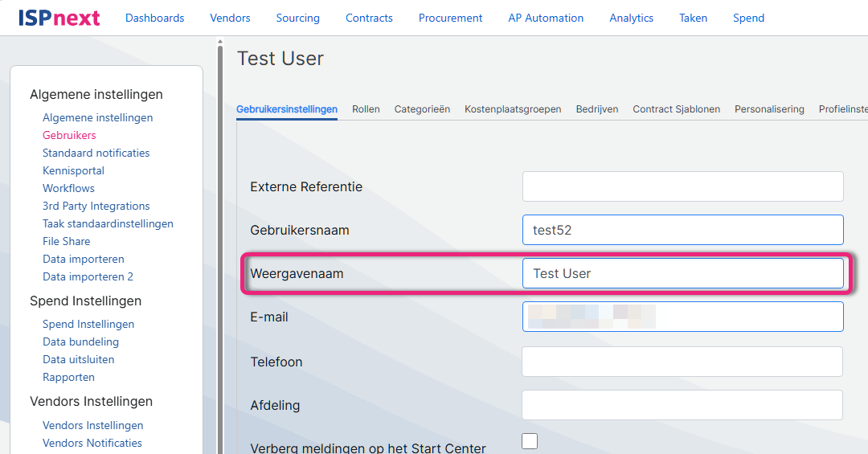
Task: Open the Personalisering tab
Action: point(769,109)
